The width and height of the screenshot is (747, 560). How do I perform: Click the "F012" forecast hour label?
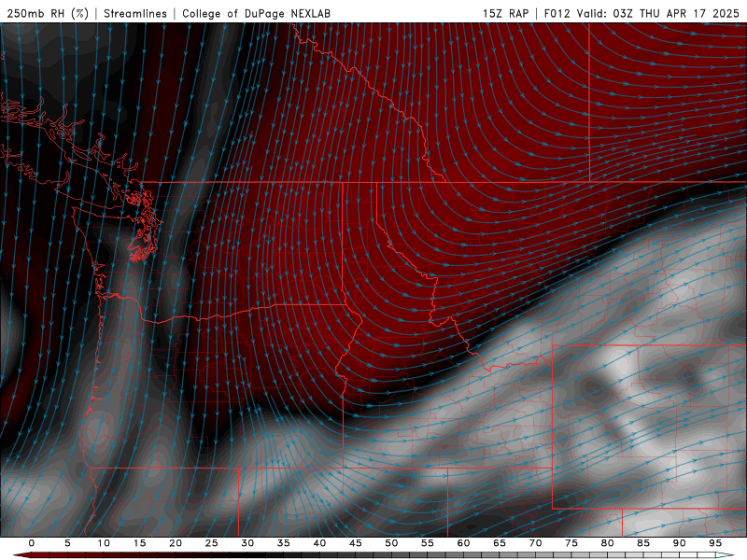pyautogui.click(x=557, y=13)
